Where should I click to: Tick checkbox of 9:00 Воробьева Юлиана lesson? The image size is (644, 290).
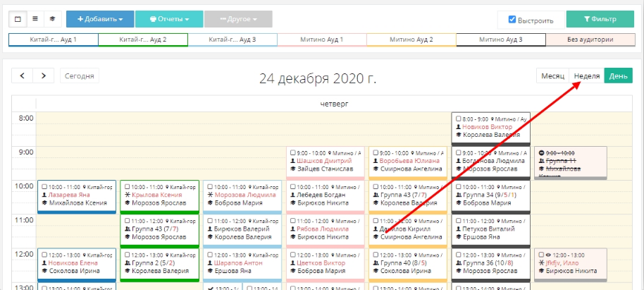click(x=376, y=152)
